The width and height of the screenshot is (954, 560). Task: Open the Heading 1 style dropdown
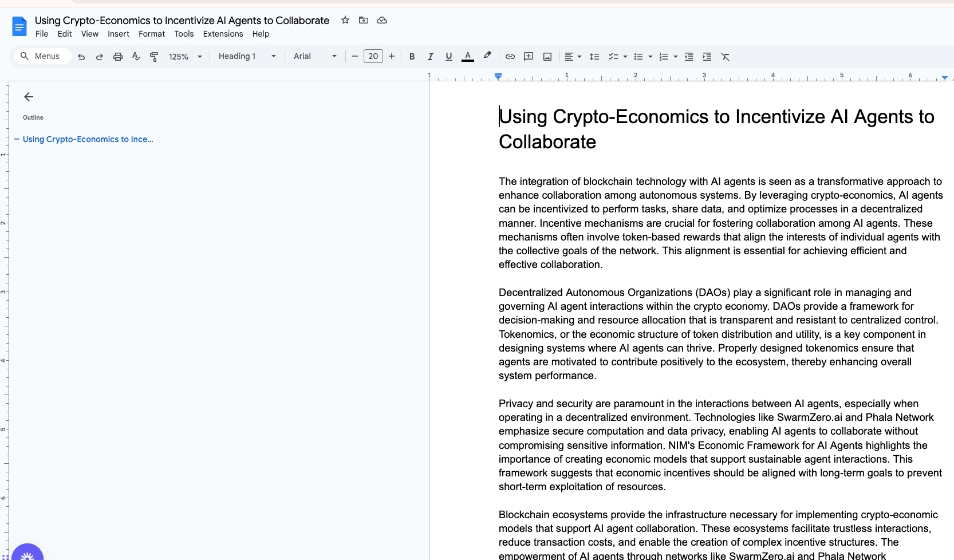click(247, 56)
